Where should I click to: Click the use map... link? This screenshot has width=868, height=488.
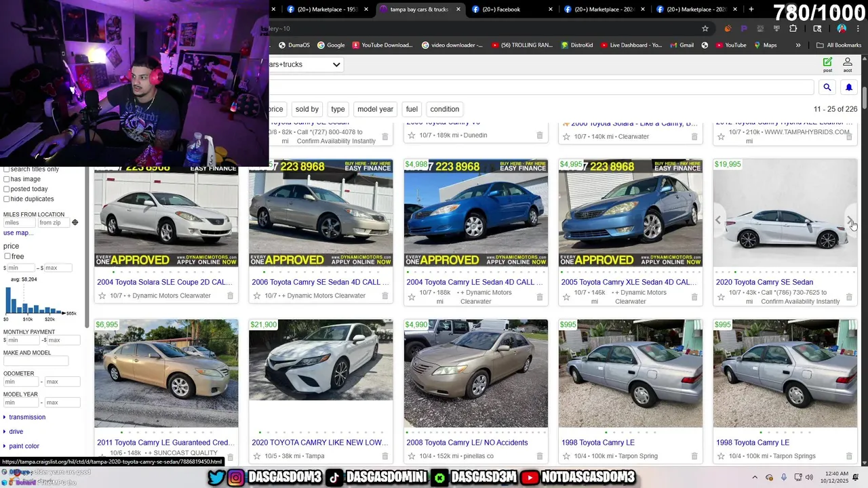[x=18, y=232]
